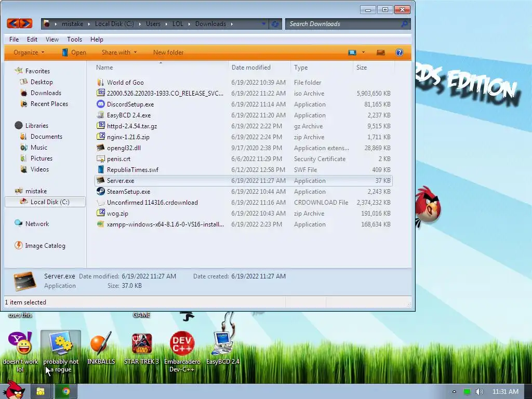Open the address bar history dropdown
The image size is (532, 399).
[263, 24]
